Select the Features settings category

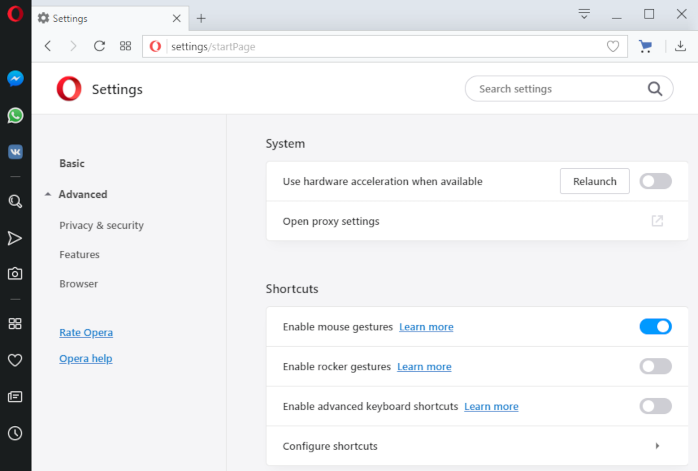(79, 255)
